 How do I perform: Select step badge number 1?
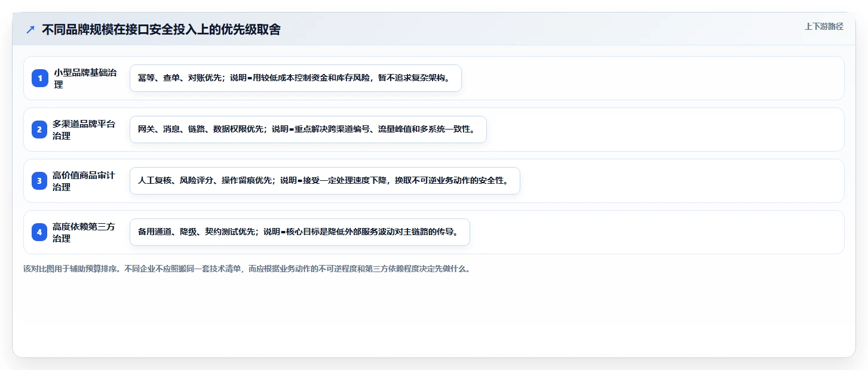pyautogui.click(x=39, y=78)
